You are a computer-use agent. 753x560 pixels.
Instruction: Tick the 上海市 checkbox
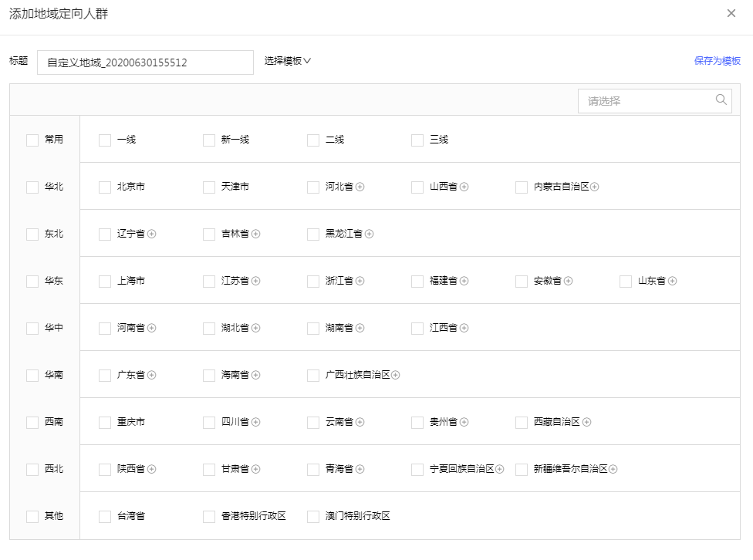click(105, 282)
